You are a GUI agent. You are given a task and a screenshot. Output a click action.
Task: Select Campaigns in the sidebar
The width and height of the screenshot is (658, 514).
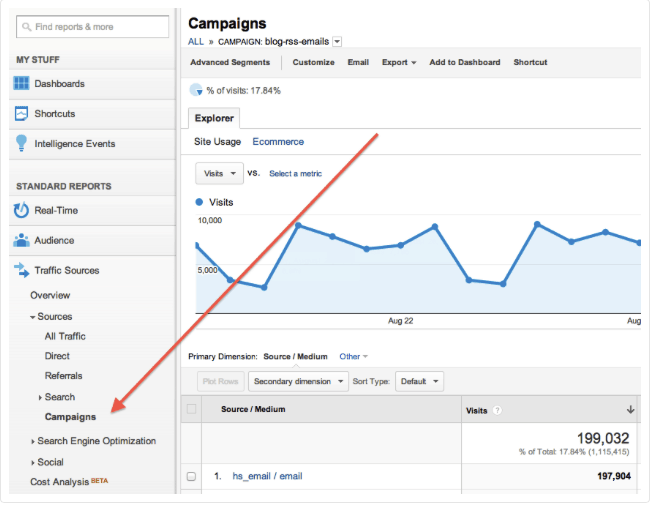[70, 417]
